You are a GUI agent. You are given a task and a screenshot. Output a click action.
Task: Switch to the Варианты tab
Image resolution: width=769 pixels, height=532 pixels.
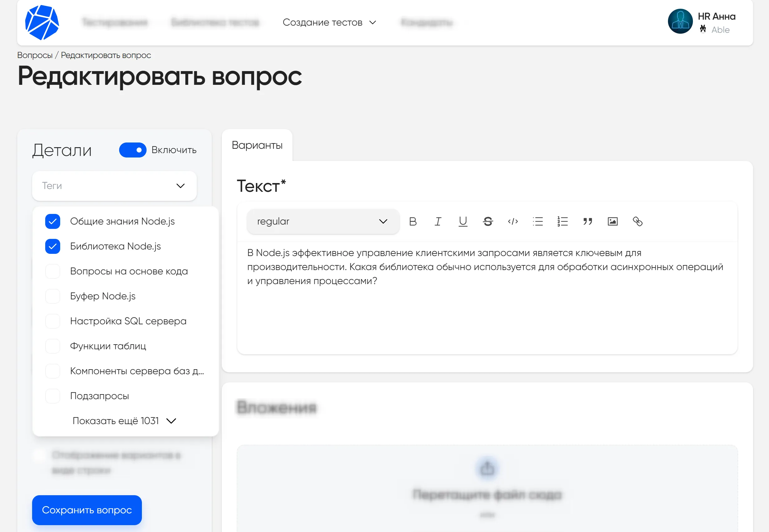[x=257, y=145]
